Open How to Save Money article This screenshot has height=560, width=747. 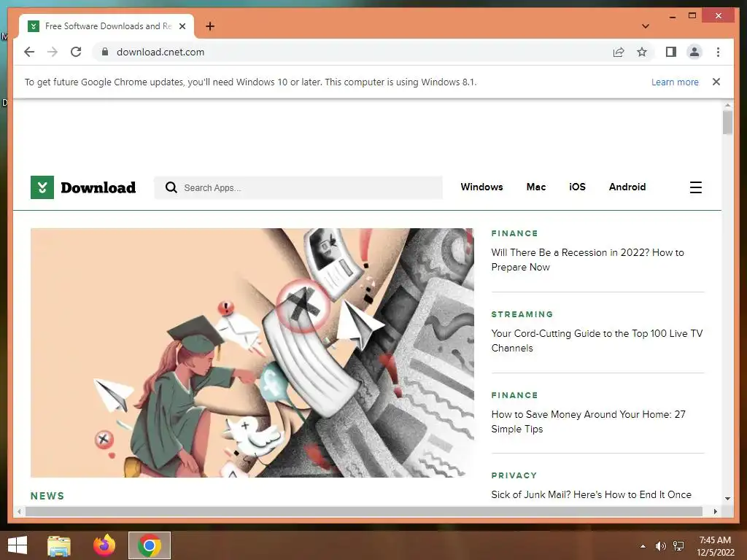(x=589, y=421)
